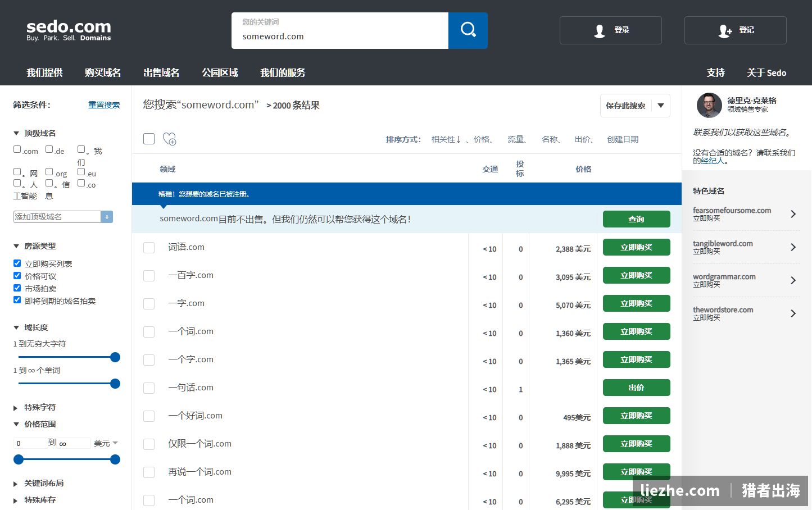
Task: Select checkbox for 一句话.com row
Action: [149, 388]
